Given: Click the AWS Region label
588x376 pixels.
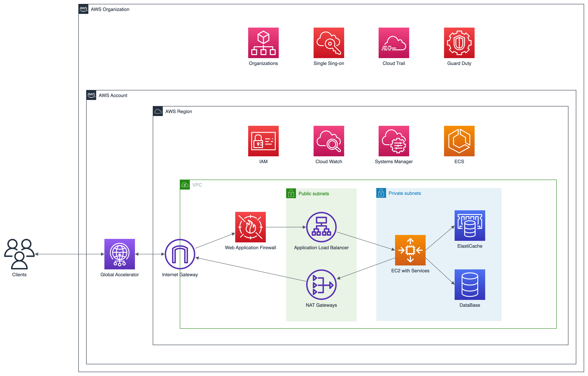Looking at the screenshot, I should [179, 111].
